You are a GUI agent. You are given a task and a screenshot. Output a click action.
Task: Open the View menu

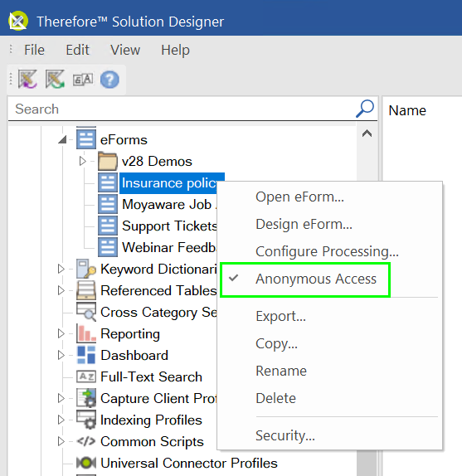[125, 50]
